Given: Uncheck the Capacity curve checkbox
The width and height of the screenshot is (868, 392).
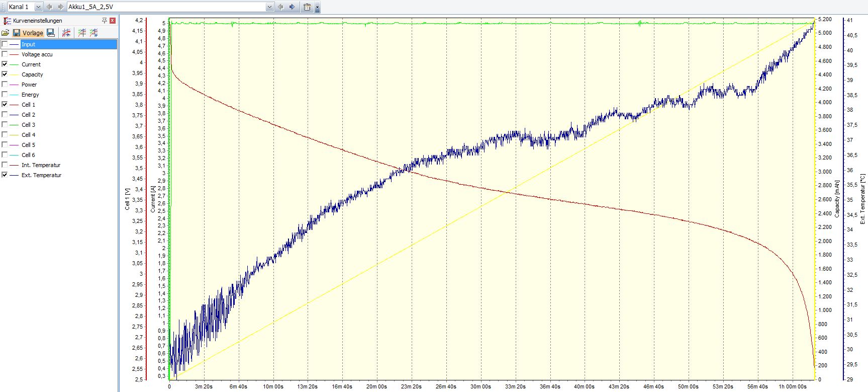Looking at the screenshot, I should click(5, 74).
